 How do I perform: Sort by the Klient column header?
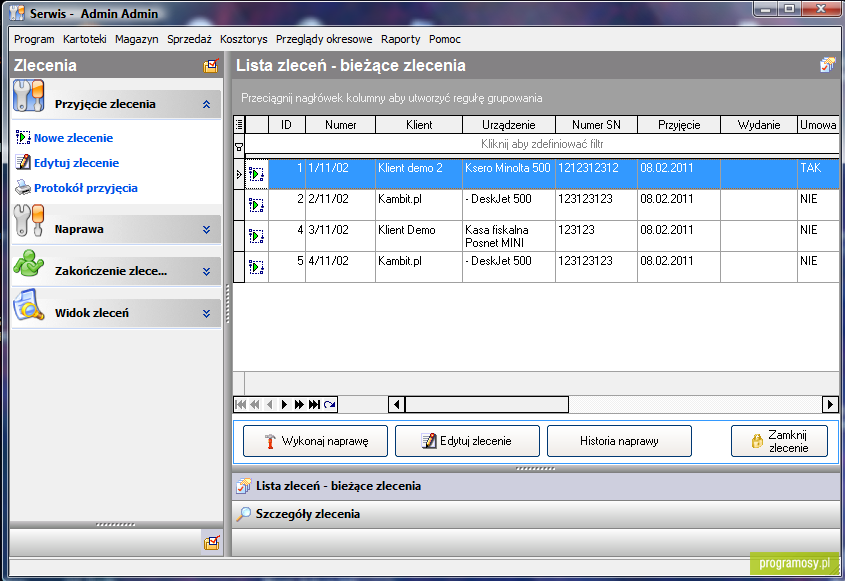(x=419, y=124)
